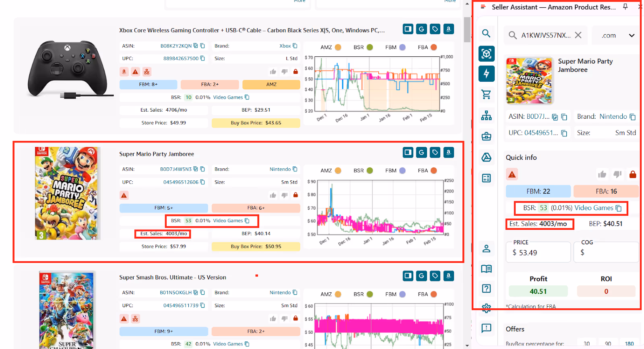644x349 pixels.
Task: Open the product scan cube icon in the sidebar
Action: pyautogui.click(x=486, y=54)
